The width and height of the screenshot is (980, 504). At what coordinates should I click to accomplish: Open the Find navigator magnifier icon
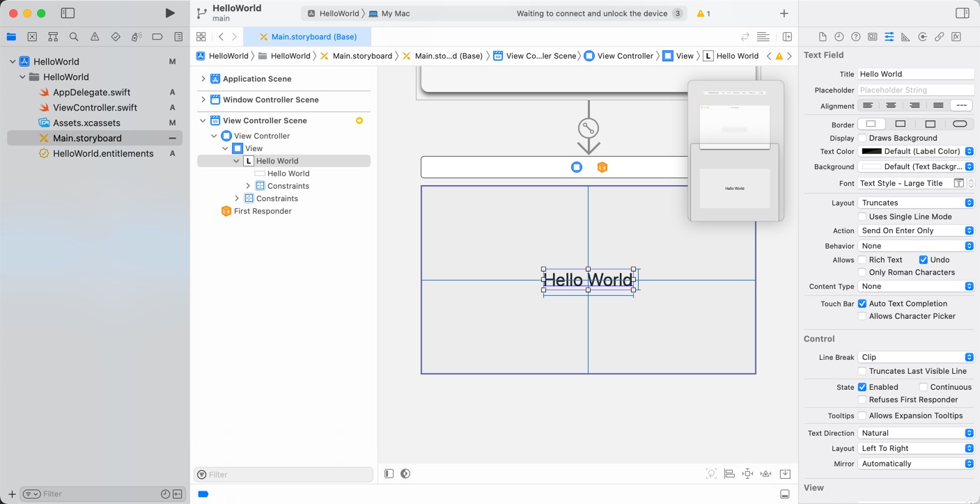[74, 37]
